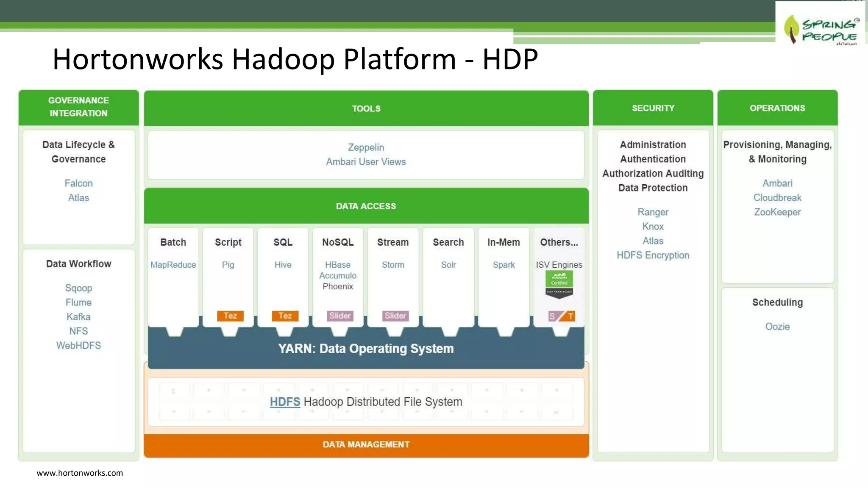
Task: Click Falcon under Data Lifecycle
Action: [x=78, y=183]
